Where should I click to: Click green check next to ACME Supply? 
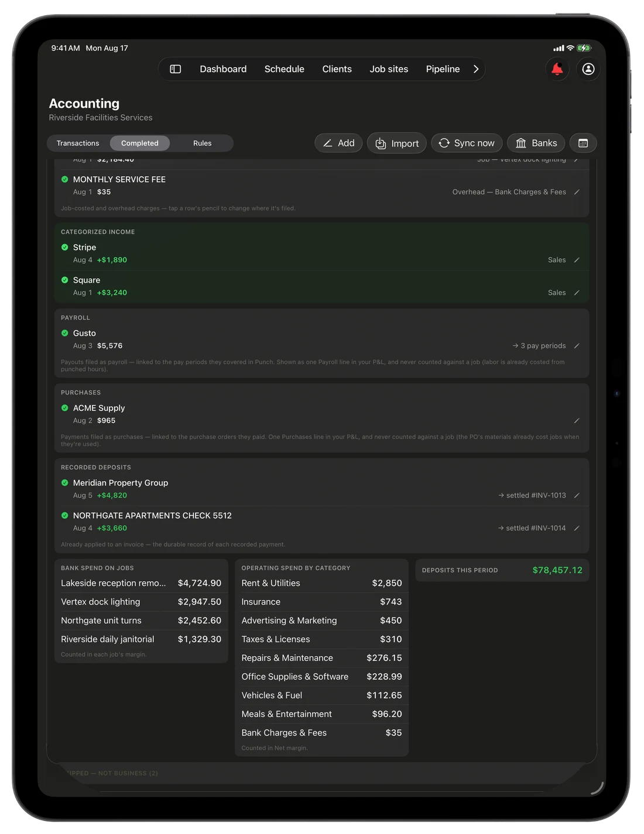point(65,408)
